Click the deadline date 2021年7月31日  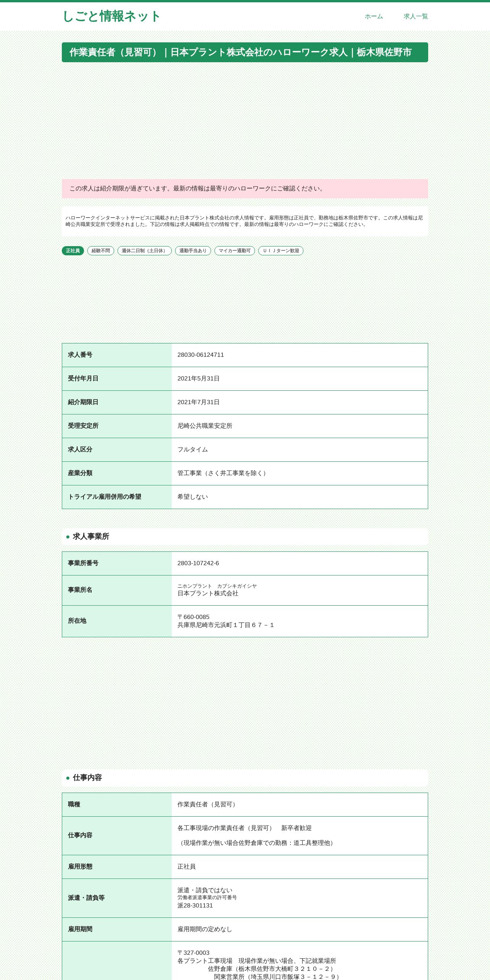click(x=198, y=402)
